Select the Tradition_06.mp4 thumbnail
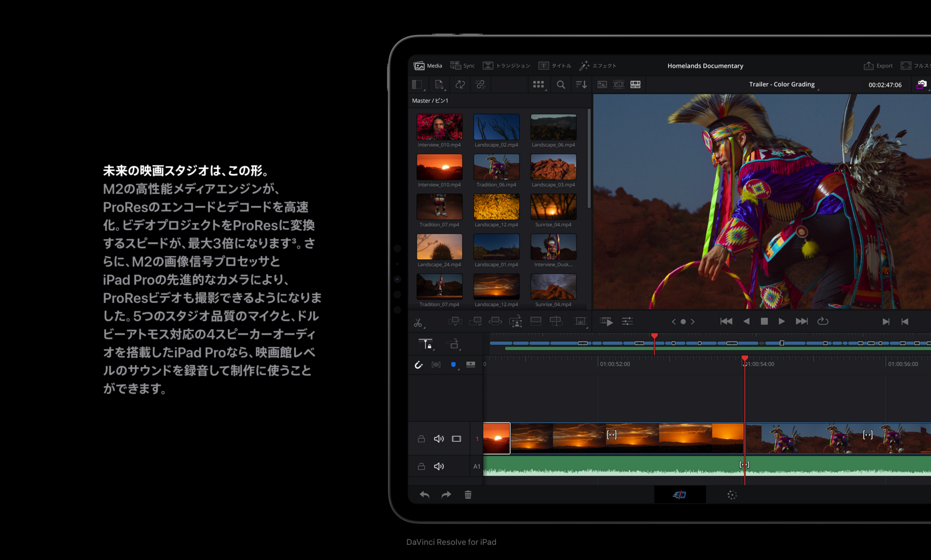 pyautogui.click(x=496, y=167)
